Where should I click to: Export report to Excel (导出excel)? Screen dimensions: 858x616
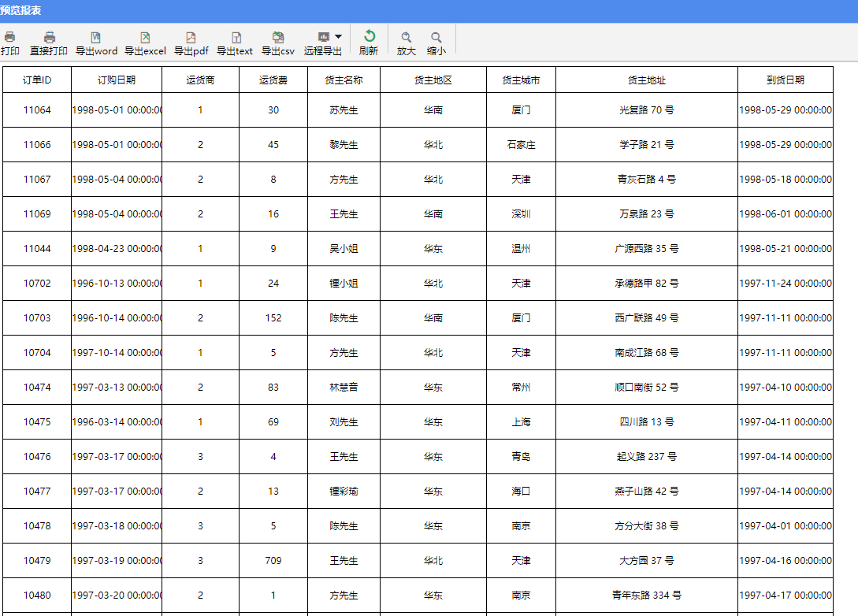pos(145,38)
